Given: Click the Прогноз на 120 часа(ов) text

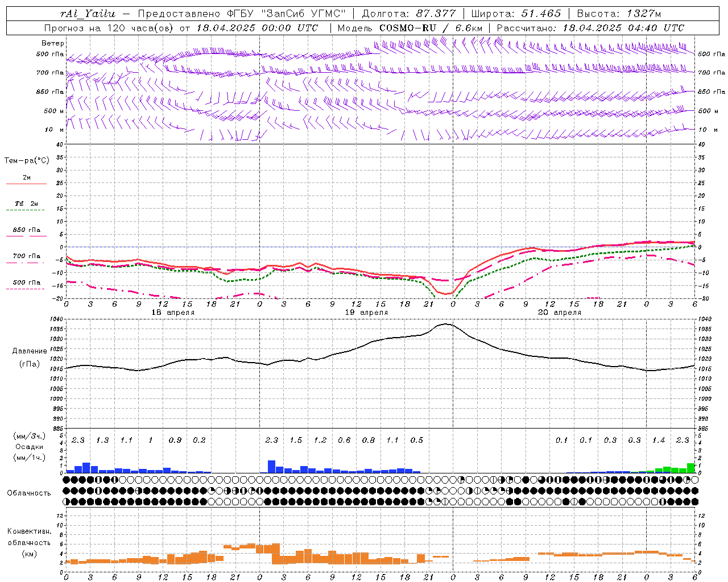Looking at the screenshot, I should (x=109, y=28).
